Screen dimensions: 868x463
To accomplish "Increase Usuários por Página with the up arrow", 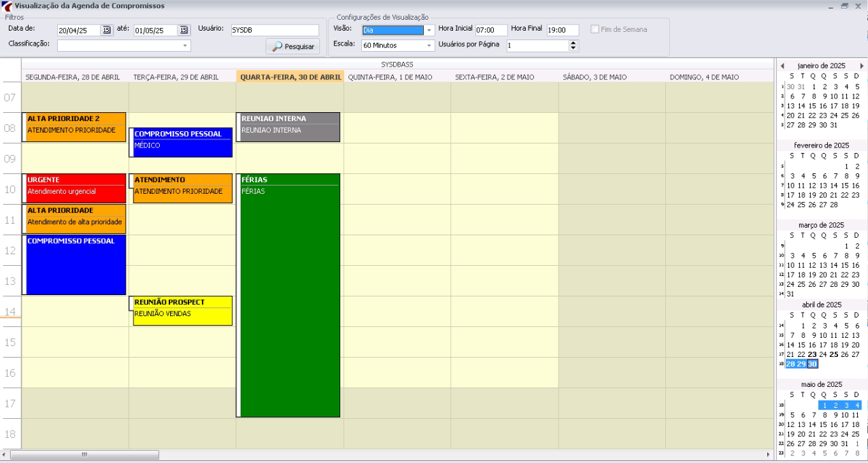I will [x=573, y=43].
